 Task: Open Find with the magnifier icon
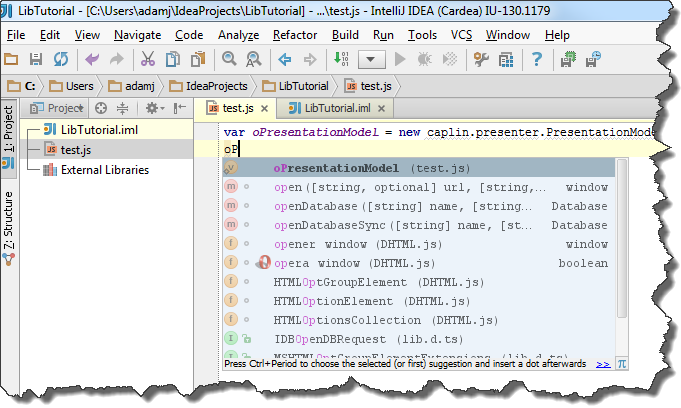(229, 59)
